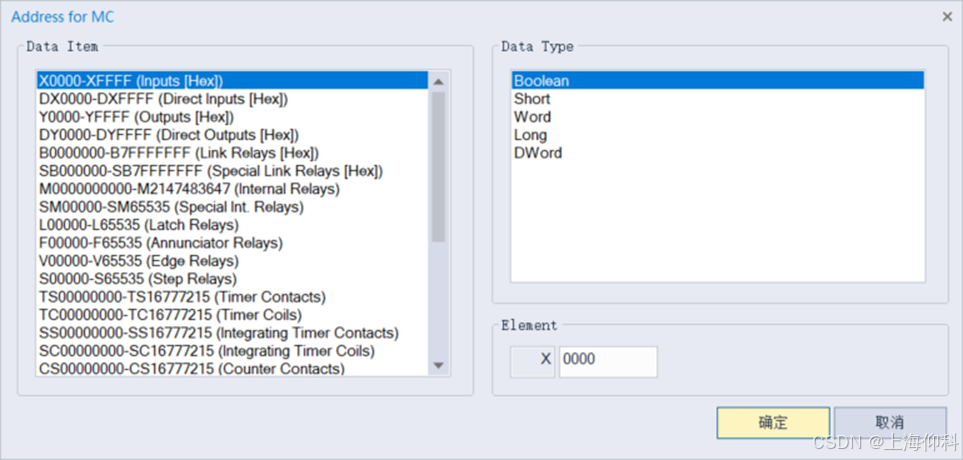Select M Internal Relays item

(188, 189)
